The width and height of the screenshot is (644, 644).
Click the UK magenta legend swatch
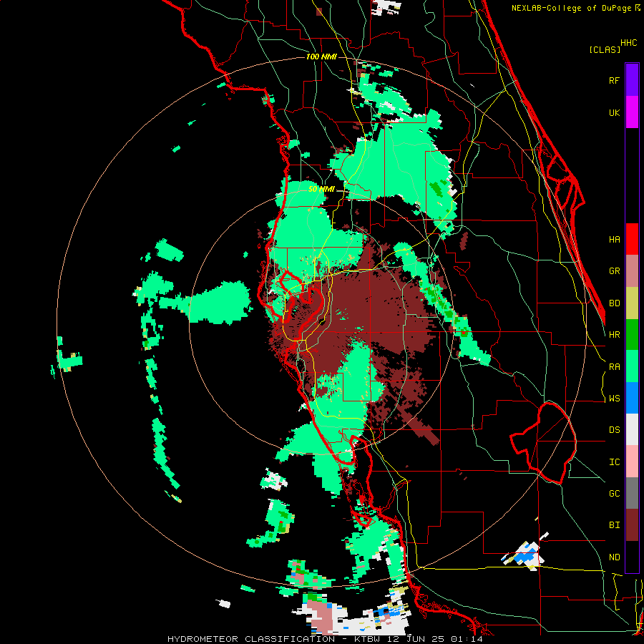(x=632, y=112)
